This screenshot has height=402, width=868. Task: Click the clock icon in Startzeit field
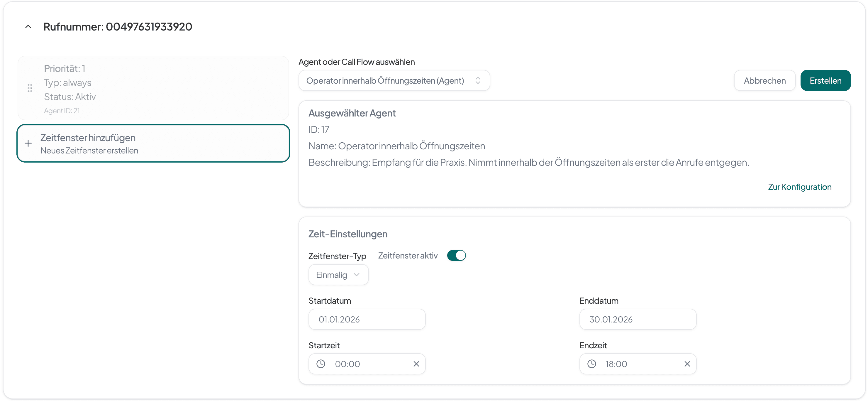[321, 364]
